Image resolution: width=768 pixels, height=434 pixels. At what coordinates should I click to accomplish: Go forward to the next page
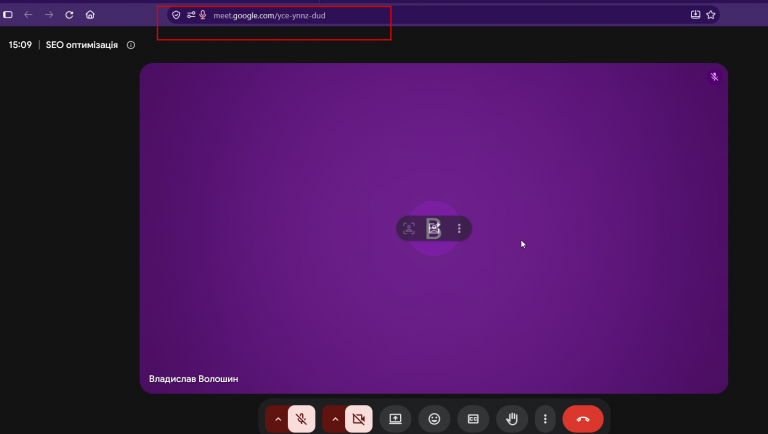(x=49, y=15)
